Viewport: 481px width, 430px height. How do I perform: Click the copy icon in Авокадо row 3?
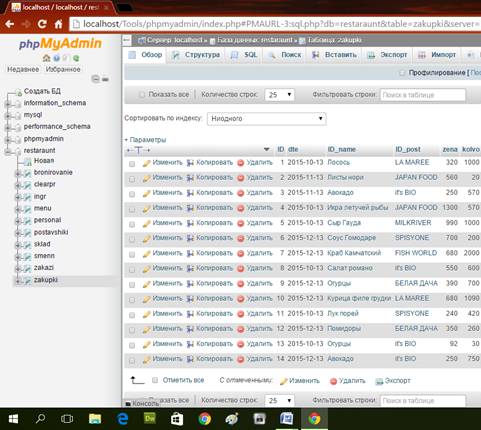[x=190, y=193]
